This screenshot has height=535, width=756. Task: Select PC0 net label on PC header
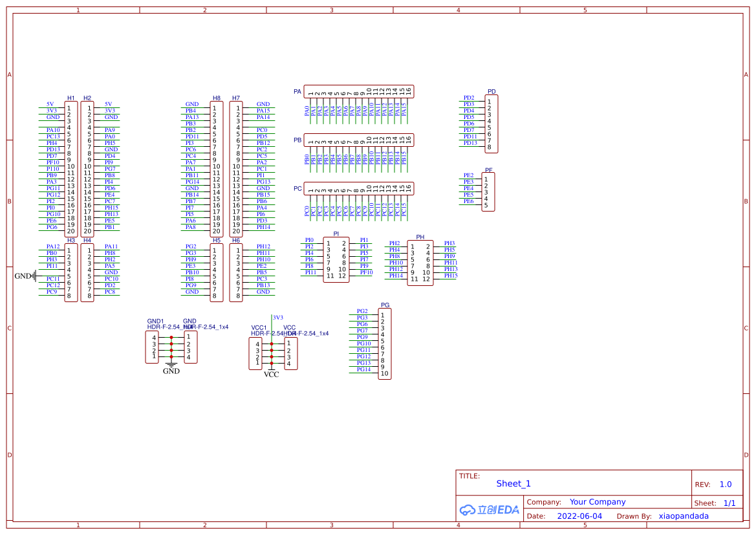[307, 211]
